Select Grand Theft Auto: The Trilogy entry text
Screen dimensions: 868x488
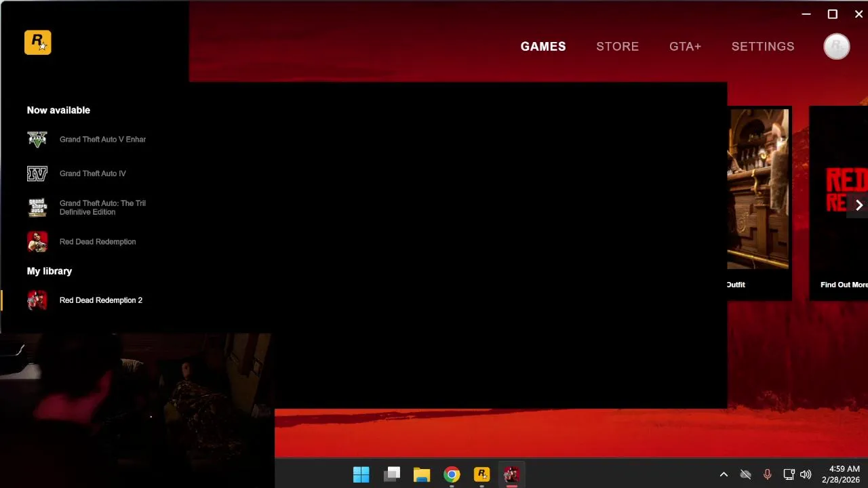tap(102, 207)
